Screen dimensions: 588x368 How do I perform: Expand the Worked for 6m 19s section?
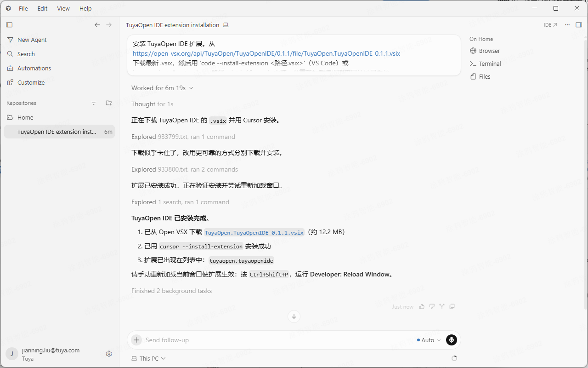tap(162, 88)
